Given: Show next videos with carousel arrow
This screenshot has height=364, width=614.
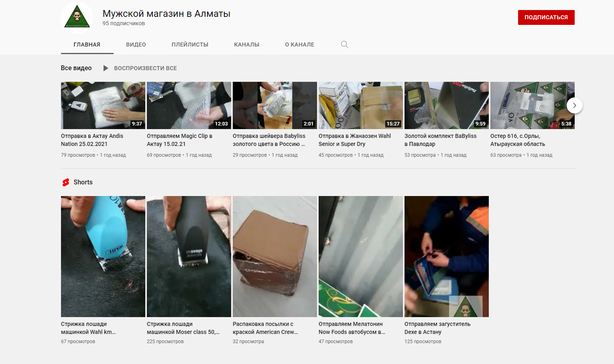Looking at the screenshot, I should click(x=575, y=105).
